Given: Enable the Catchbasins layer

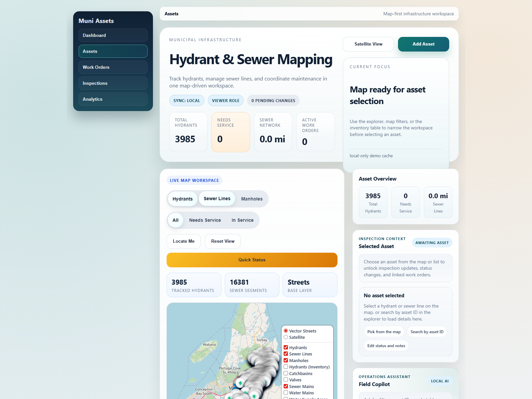Looking at the screenshot, I should [286, 373].
